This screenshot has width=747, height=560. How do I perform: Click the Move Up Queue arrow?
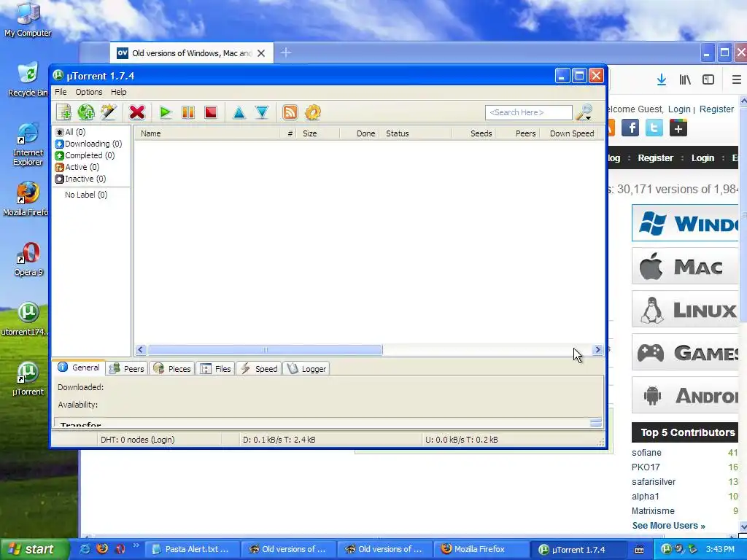(x=239, y=112)
